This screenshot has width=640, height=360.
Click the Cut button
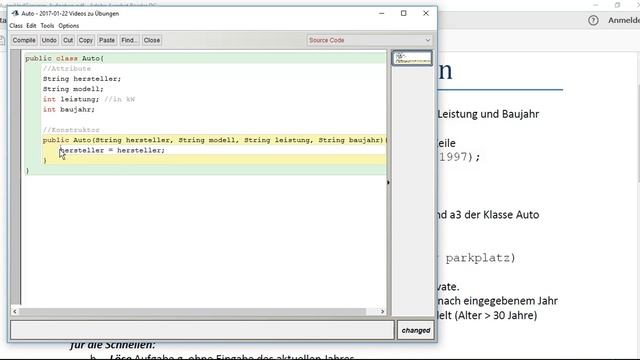(68, 40)
